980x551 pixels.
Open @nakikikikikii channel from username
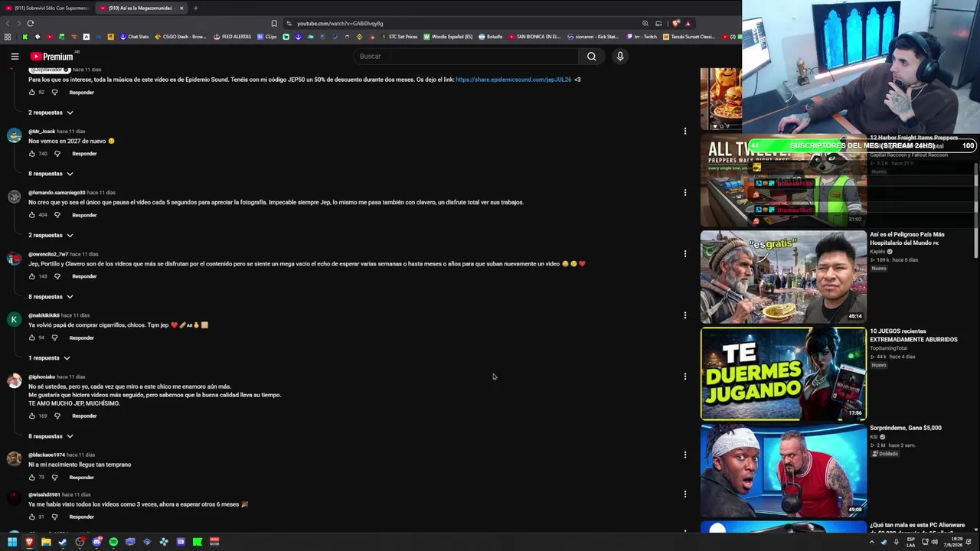coord(44,315)
